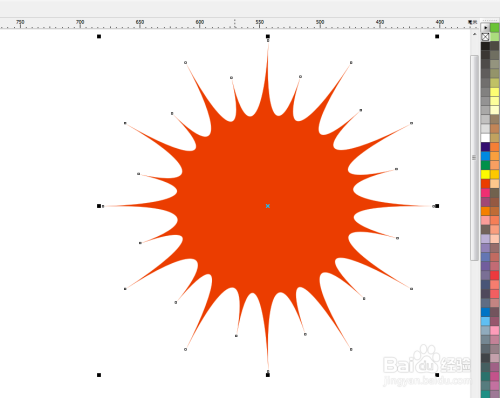Pick the orange-red swatch matching the star fill
Viewport: 500px width, 398px height.
(x=485, y=184)
